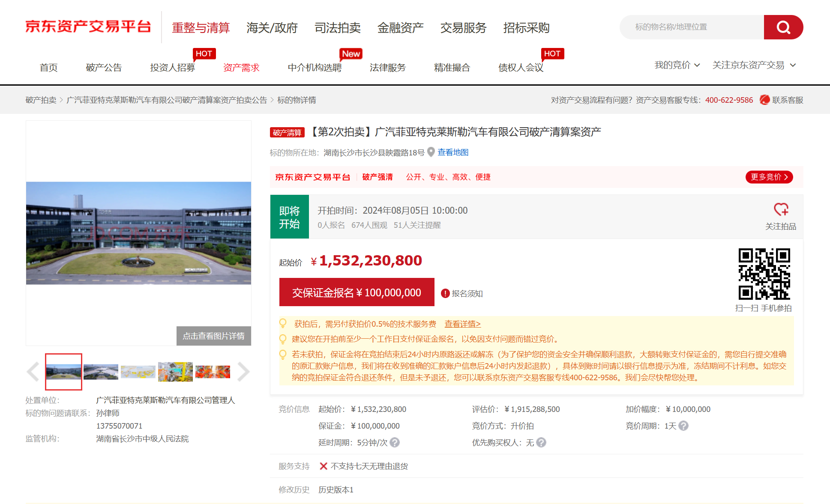Click the 即将开始 status badge
830x504 pixels.
[x=290, y=217]
